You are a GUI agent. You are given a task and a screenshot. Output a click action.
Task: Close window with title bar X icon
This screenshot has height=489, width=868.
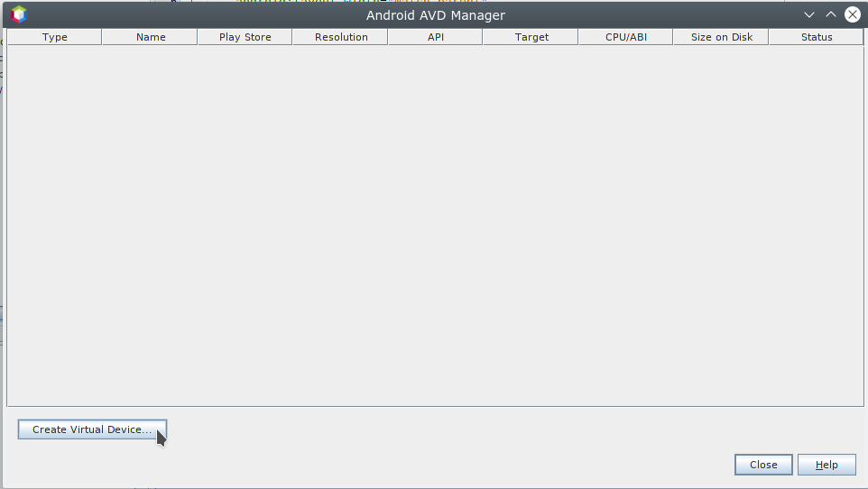pyautogui.click(x=853, y=14)
